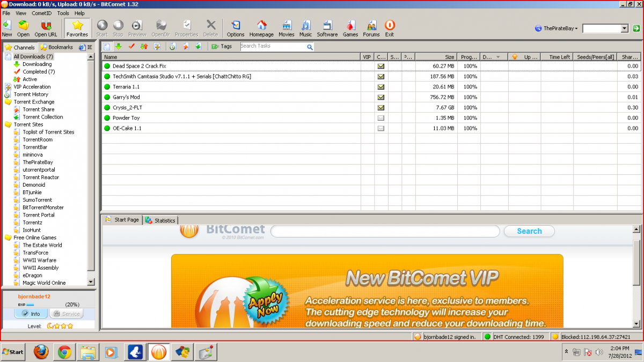Image resolution: width=644 pixels, height=362 pixels.
Task: Show downloading tasks via green arrow filter icon
Action: 119,47
